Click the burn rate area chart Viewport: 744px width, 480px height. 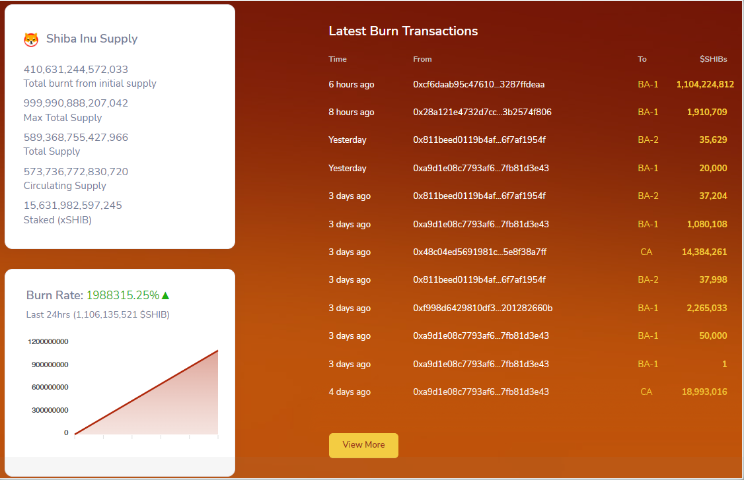(x=147, y=392)
